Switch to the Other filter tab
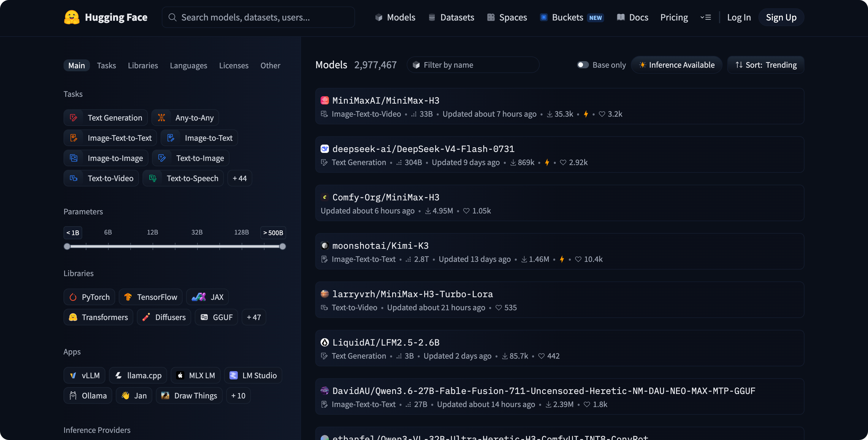This screenshot has height=440, width=868. pyautogui.click(x=270, y=65)
